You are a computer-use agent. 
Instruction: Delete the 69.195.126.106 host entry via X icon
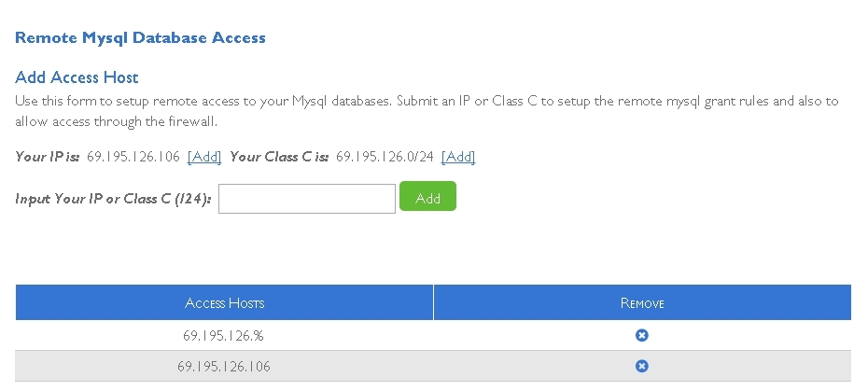click(641, 366)
